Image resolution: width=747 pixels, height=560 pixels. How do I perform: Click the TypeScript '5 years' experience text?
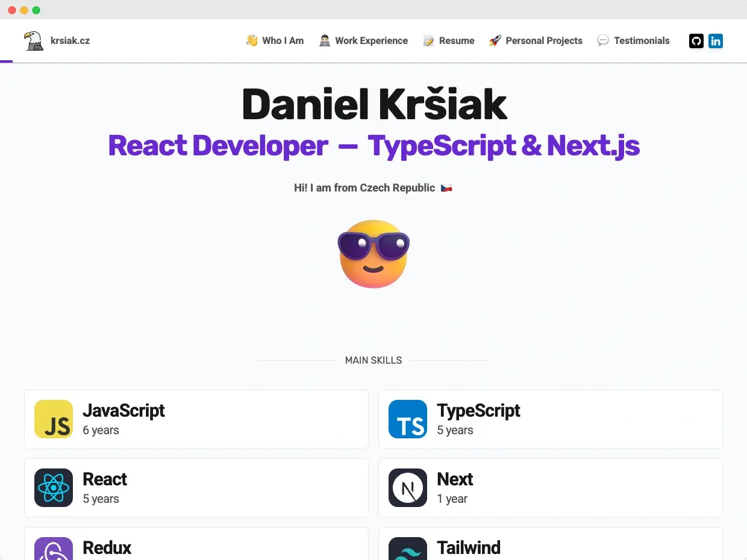(455, 431)
